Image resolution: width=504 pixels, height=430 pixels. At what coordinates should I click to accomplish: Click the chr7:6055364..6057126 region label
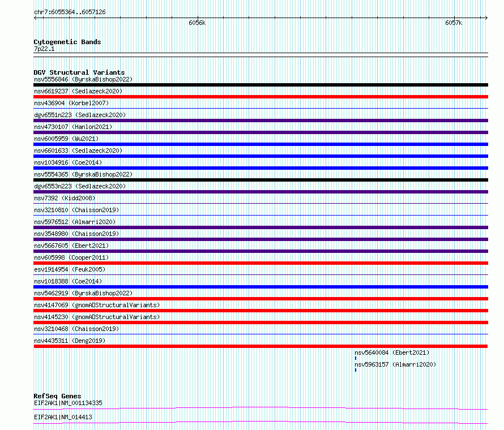pyautogui.click(x=70, y=12)
